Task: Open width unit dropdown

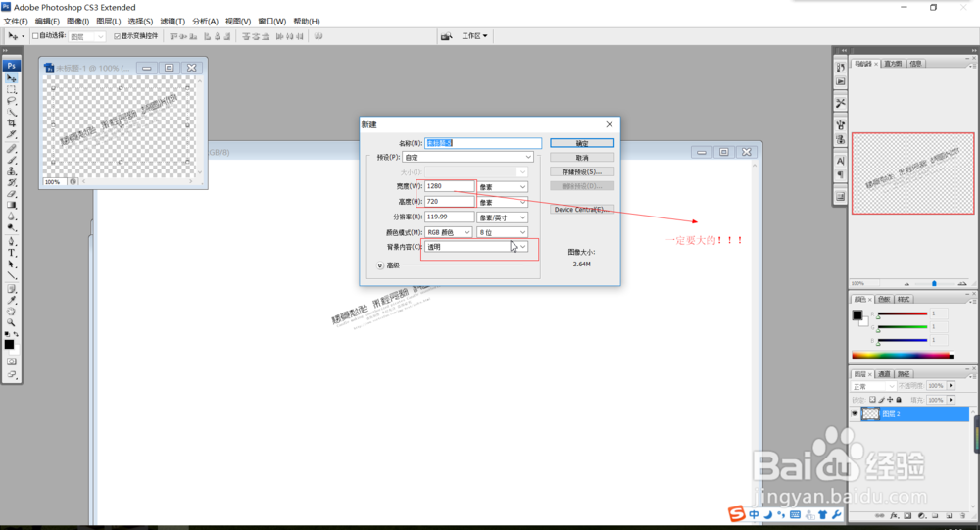Action: (x=503, y=187)
